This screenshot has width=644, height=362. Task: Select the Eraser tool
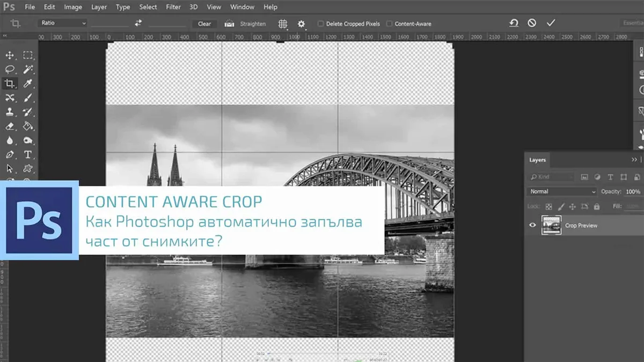10,126
